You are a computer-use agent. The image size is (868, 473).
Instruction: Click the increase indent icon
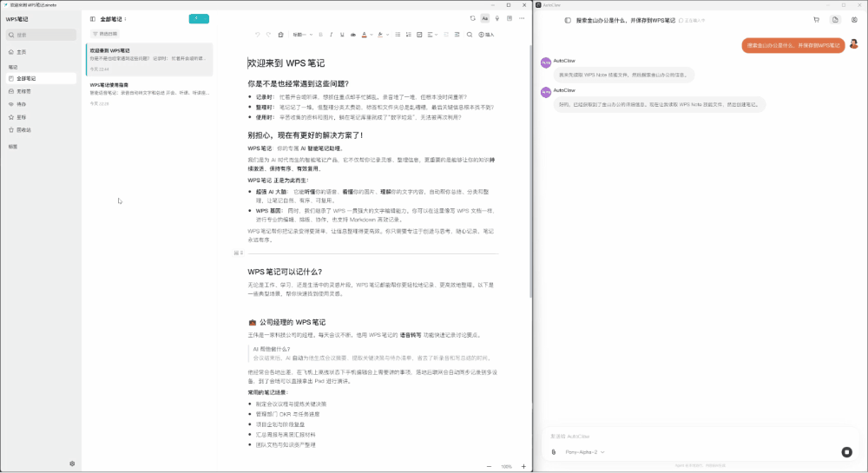457,35
